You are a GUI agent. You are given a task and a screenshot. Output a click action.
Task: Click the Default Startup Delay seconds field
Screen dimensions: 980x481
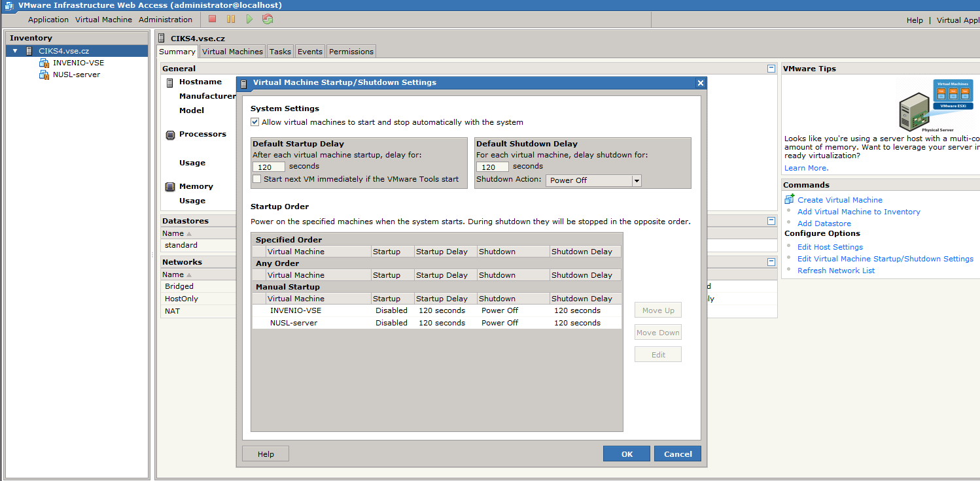(x=269, y=167)
